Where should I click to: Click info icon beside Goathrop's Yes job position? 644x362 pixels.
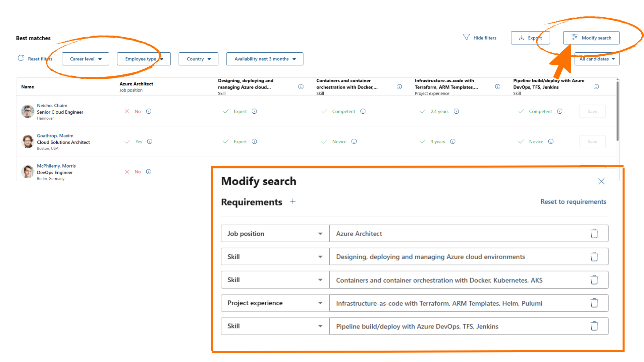coord(150,141)
